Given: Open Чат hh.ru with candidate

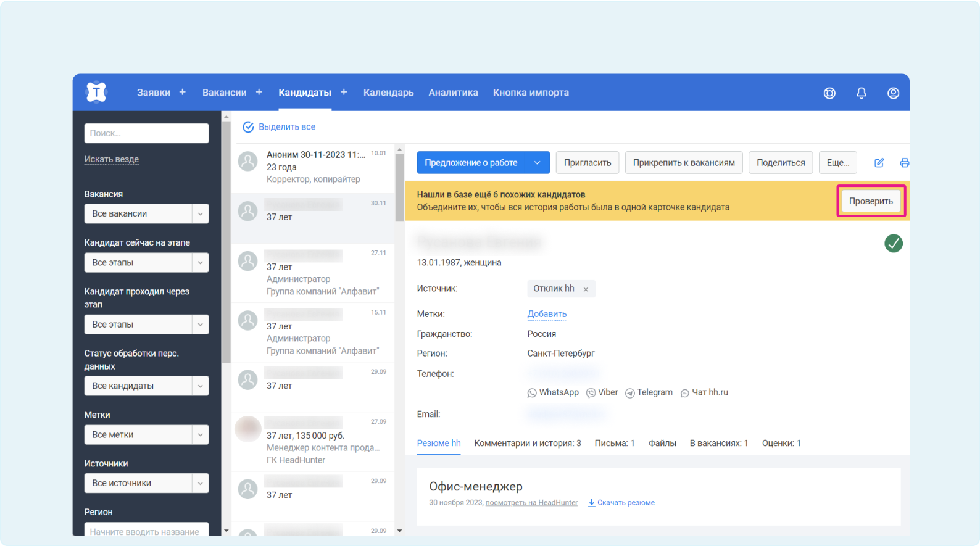Looking at the screenshot, I should point(704,392).
